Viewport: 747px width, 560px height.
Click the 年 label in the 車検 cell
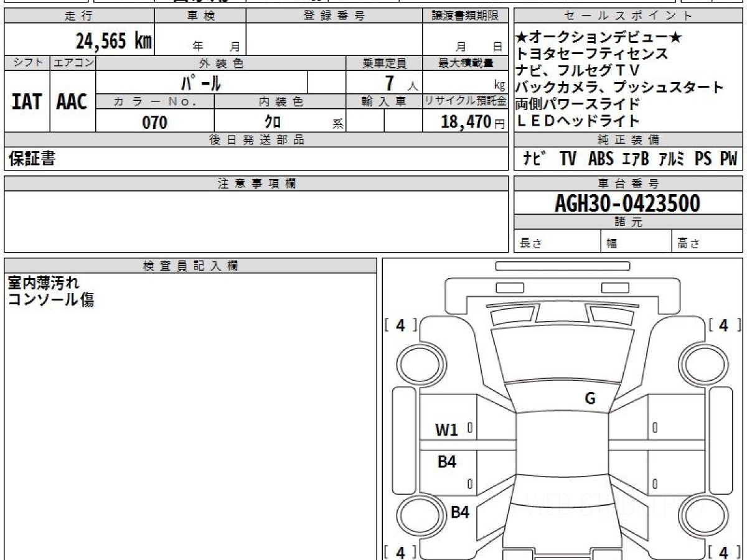[198, 46]
